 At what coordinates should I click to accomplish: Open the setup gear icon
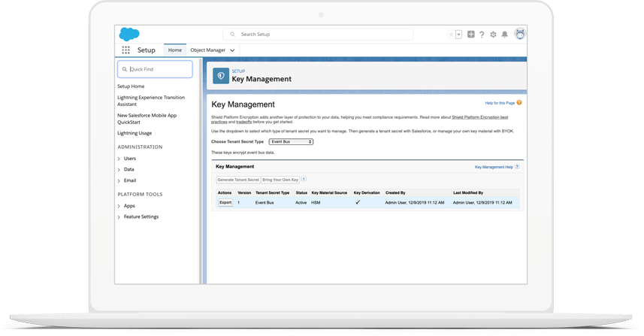493,35
